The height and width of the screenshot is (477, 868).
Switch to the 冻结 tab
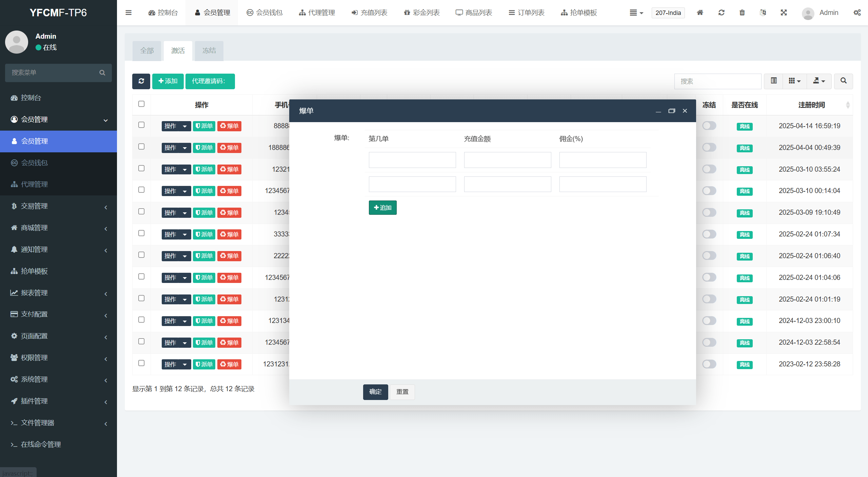click(x=209, y=51)
